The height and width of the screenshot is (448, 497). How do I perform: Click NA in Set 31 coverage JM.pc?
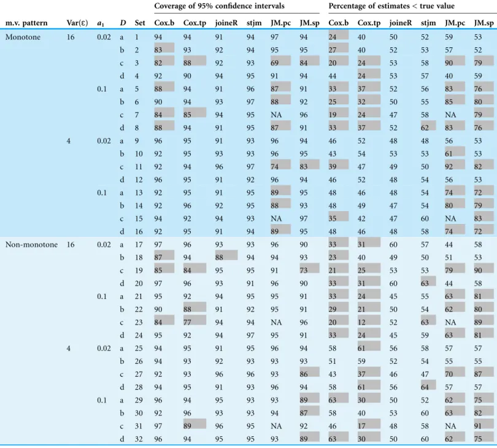pos(276,427)
